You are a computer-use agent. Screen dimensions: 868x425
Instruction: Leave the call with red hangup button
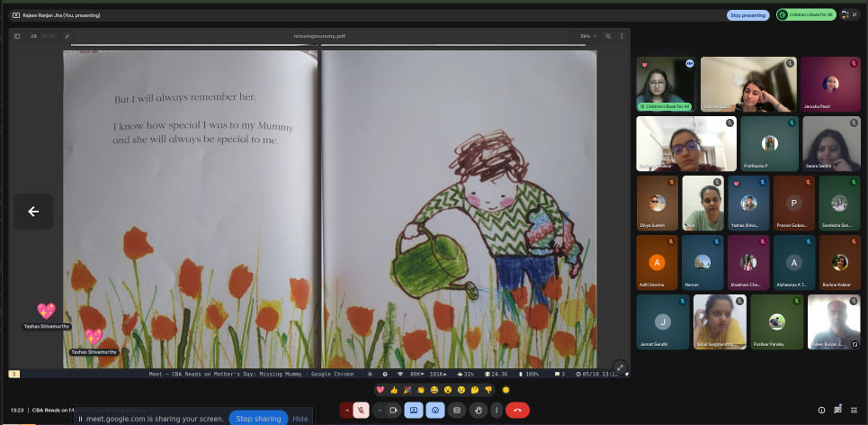(517, 410)
